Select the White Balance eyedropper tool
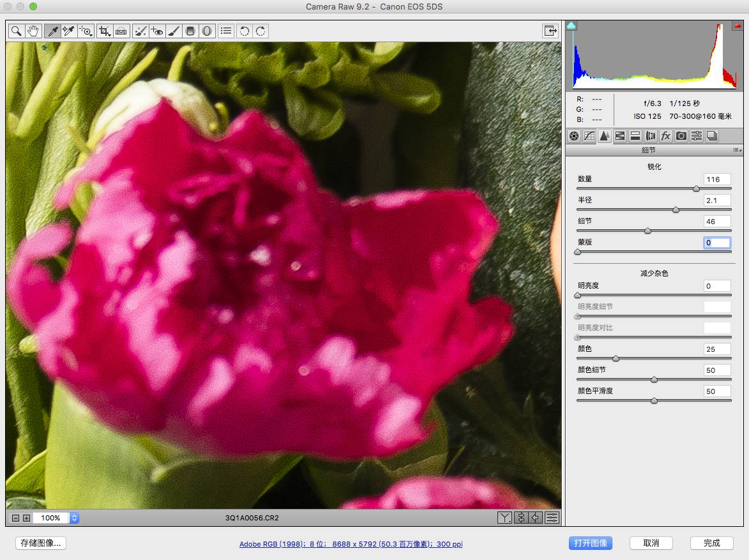The image size is (749, 560). (52, 31)
